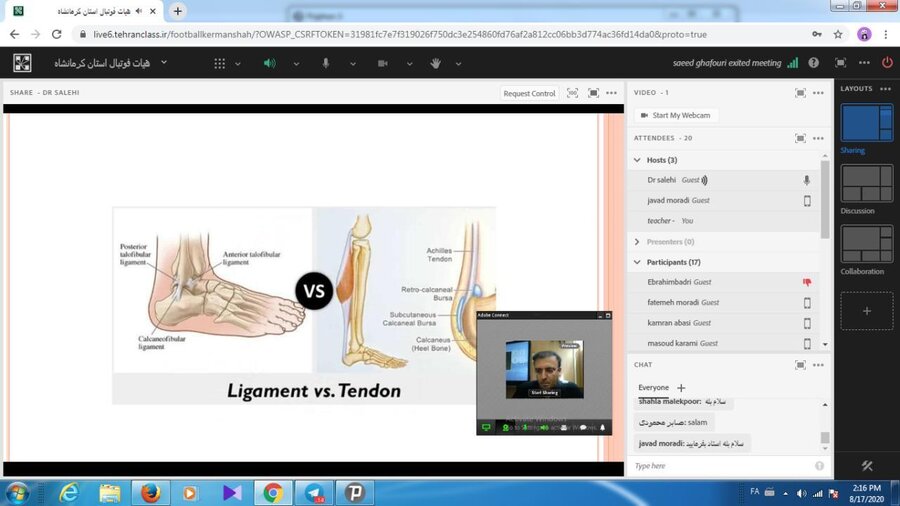This screenshot has width=900, height=506.
Task: Collapse the Hosts (3) group
Action: click(638, 160)
